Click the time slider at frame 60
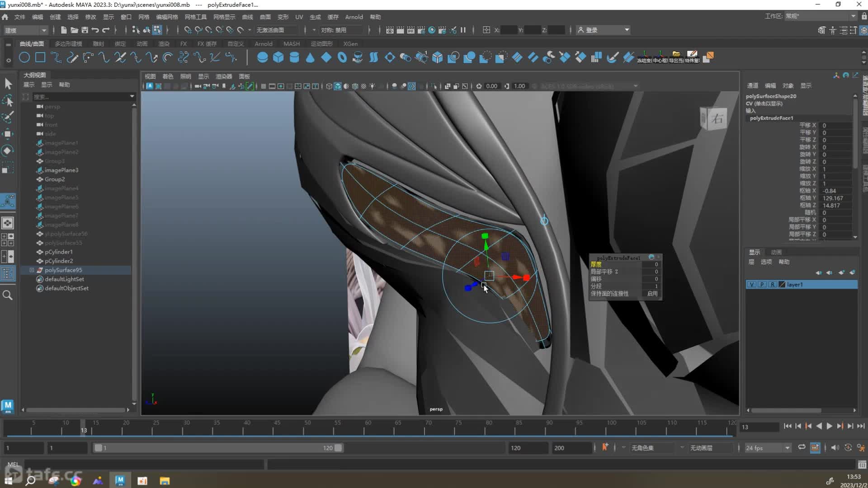This screenshot has width=868, height=488. [368, 427]
